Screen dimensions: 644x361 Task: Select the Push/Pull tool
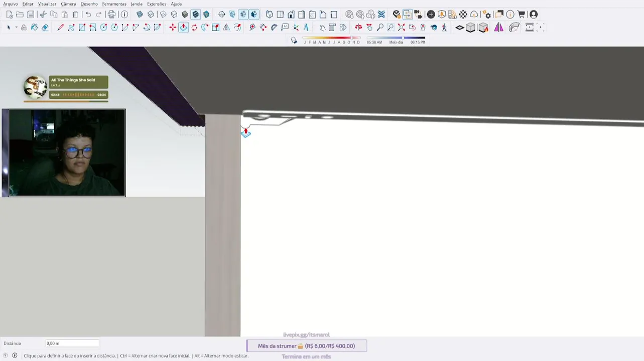point(183,28)
